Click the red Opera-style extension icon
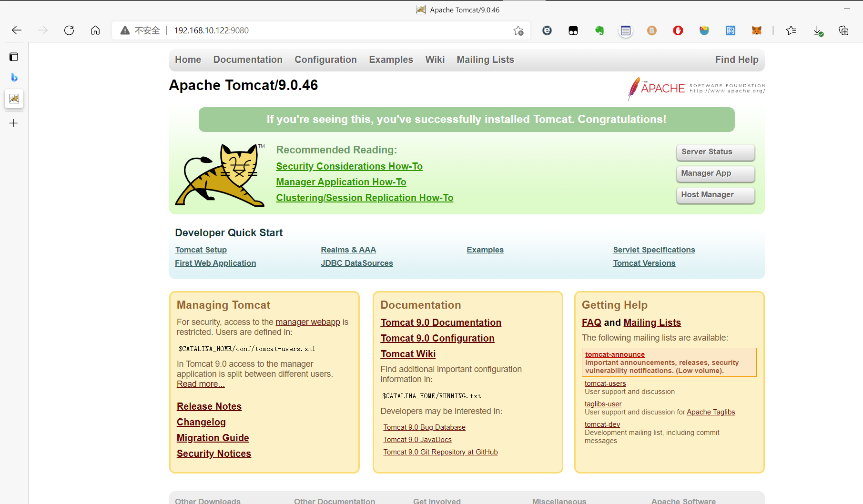The image size is (863, 504). [678, 30]
